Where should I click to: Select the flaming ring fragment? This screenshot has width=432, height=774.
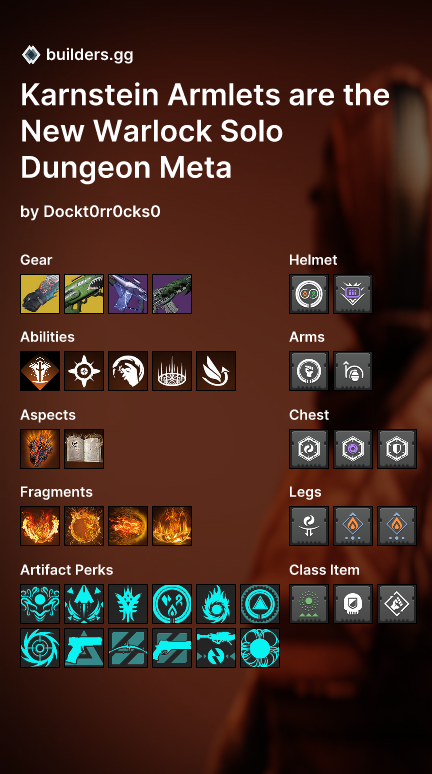84,526
